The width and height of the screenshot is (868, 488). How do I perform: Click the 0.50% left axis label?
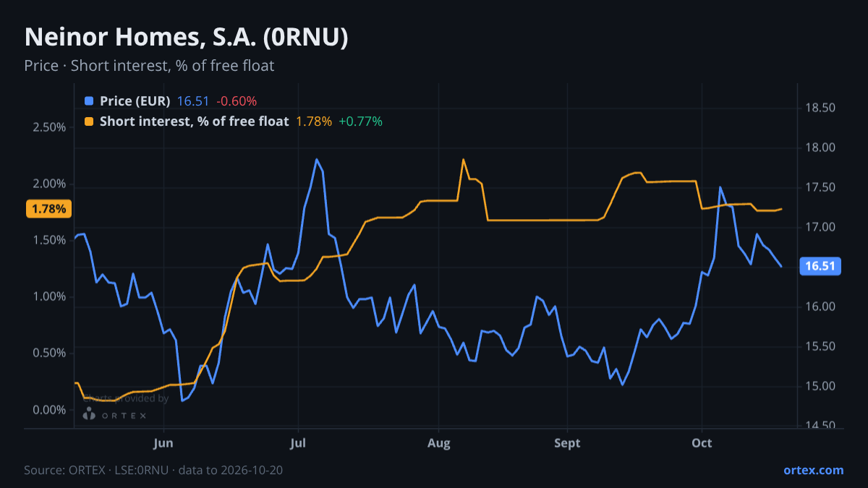pyautogui.click(x=50, y=353)
